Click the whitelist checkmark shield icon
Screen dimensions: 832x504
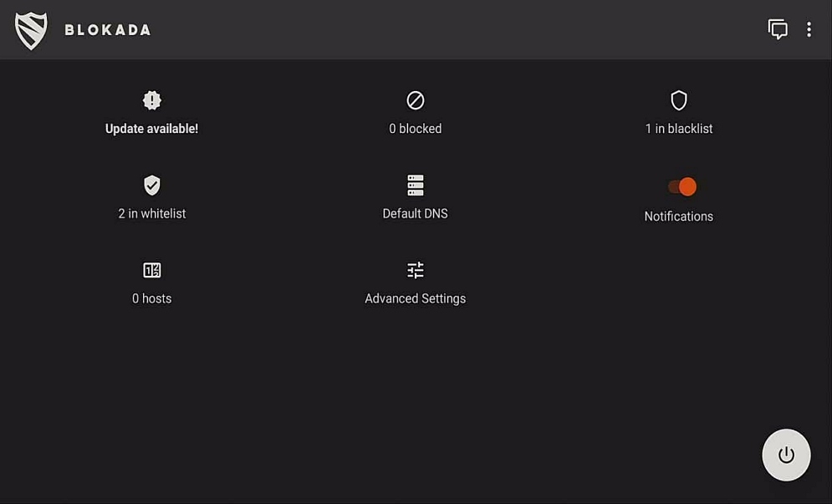(151, 186)
